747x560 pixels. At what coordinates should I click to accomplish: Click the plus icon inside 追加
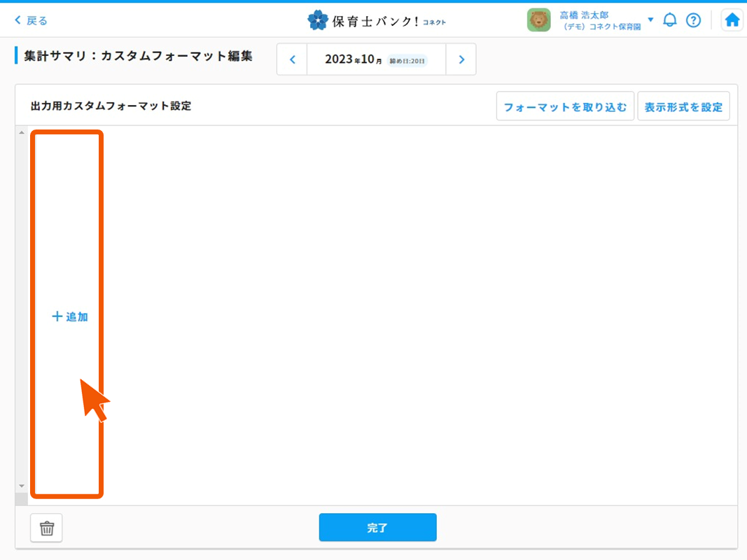click(x=58, y=316)
